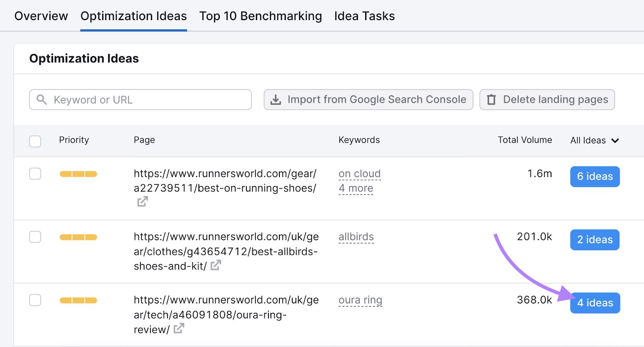Click the '2 ideas' button for allbirds
The height and width of the screenshot is (347, 644).
pos(595,240)
